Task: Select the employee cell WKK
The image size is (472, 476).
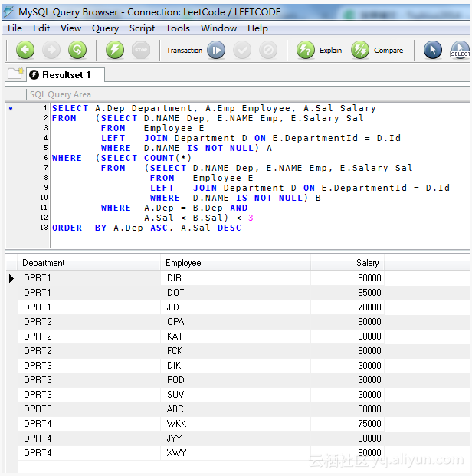Action: [x=235, y=424]
